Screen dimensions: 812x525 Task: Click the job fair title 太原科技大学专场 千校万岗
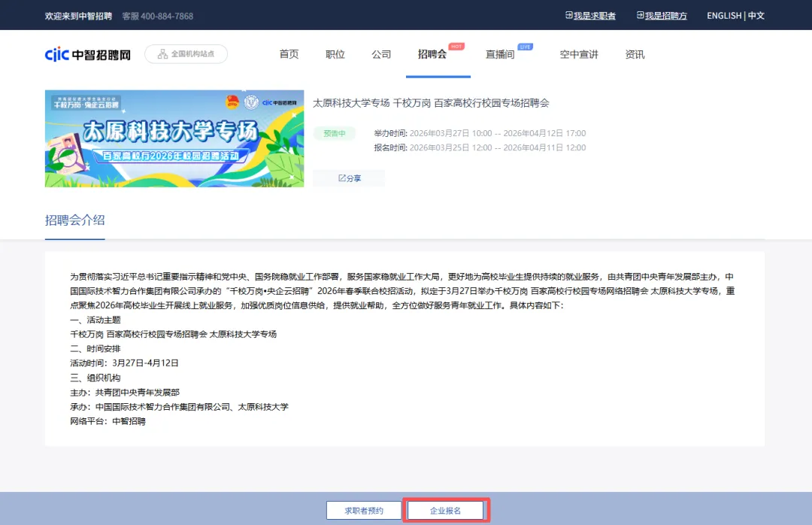(431, 103)
